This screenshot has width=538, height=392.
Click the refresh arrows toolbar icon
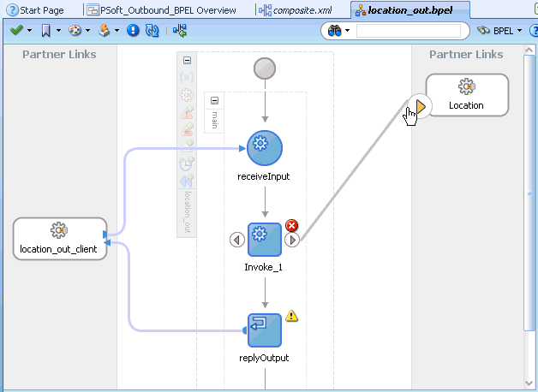click(152, 31)
